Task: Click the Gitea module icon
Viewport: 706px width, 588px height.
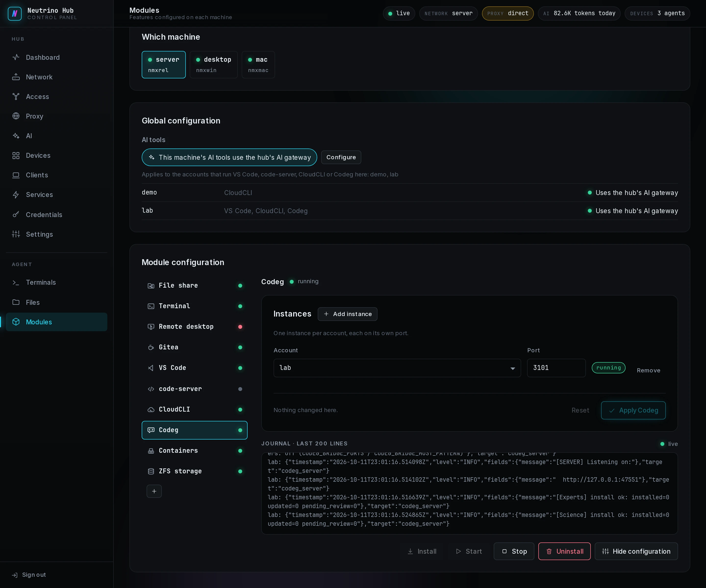Action: pyautogui.click(x=151, y=347)
